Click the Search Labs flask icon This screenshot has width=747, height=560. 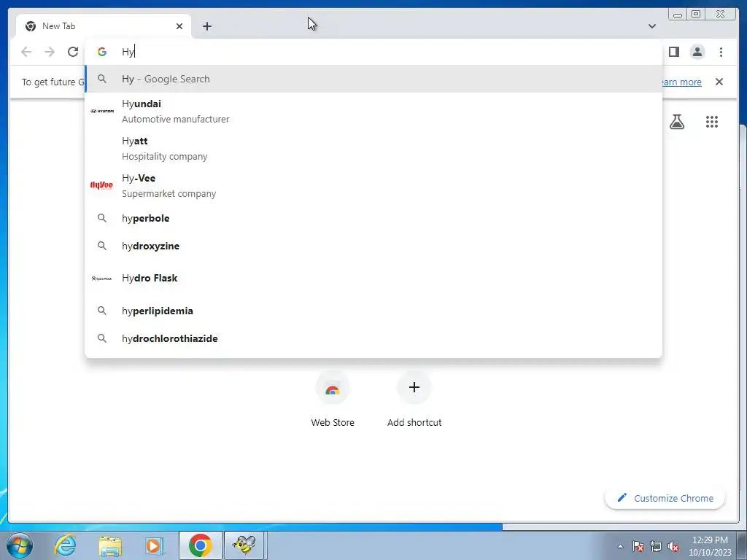[x=677, y=122]
